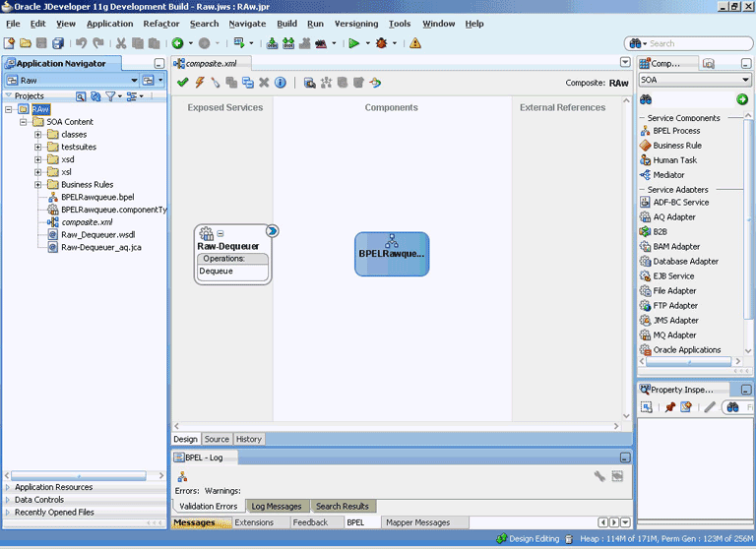756x549 pixels.
Task: Open the SOA component palette dropdown
Action: [x=745, y=81]
